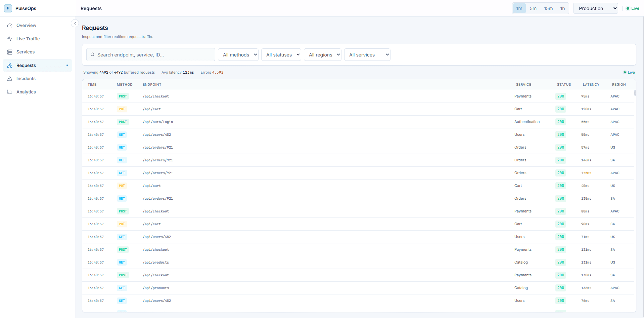Click the 71ms latency value
The image size is (644, 318).
point(585,237)
